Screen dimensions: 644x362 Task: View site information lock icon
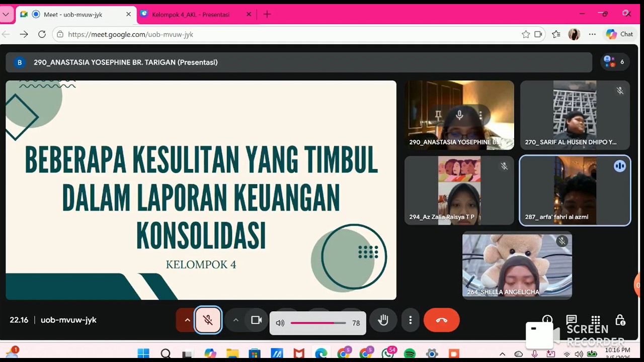(x=60, y=34)
